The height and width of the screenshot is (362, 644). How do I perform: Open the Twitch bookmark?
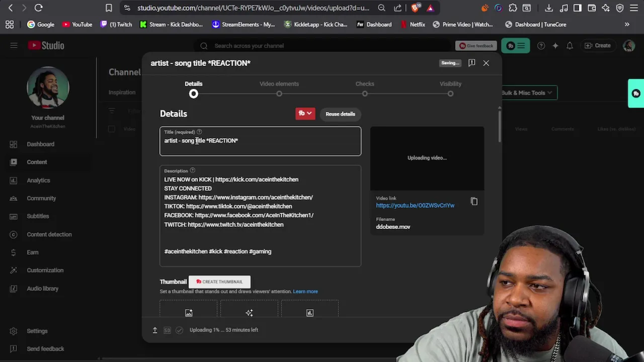point(116,24)
